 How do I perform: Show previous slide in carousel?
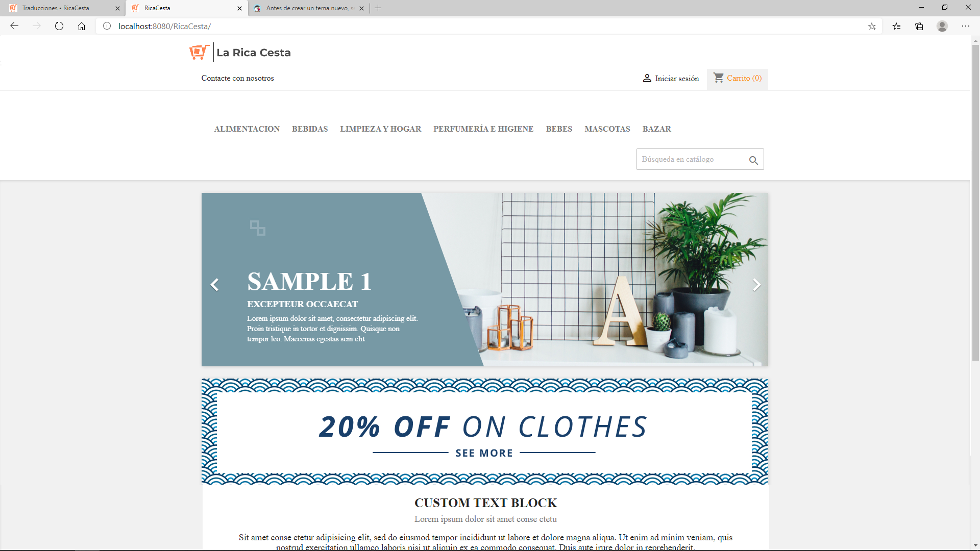pos(214,285)
